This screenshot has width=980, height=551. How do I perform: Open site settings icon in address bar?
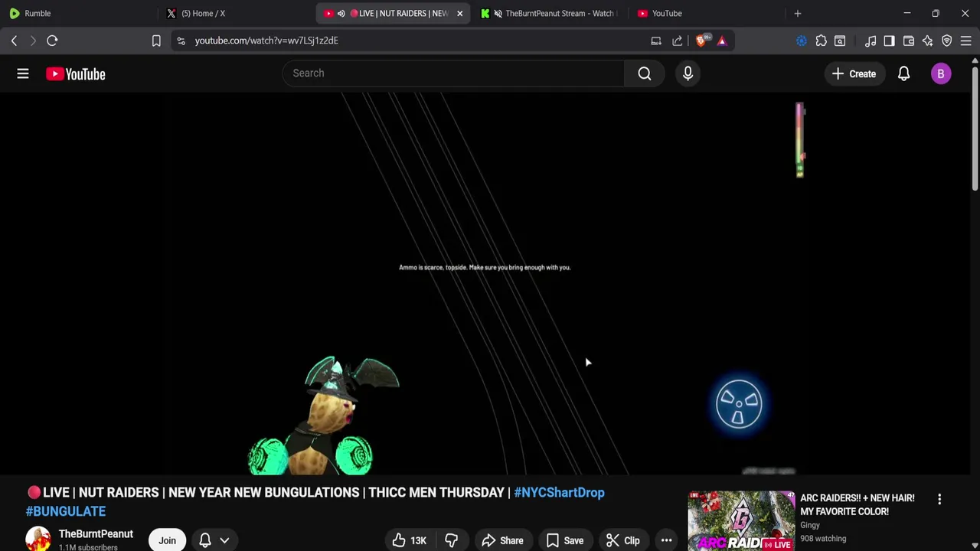(181, 41)
